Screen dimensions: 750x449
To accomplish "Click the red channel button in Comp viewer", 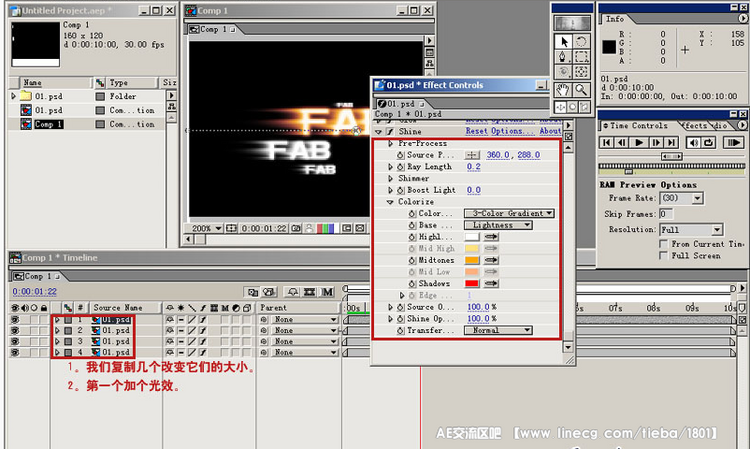I will pos(319,229).
